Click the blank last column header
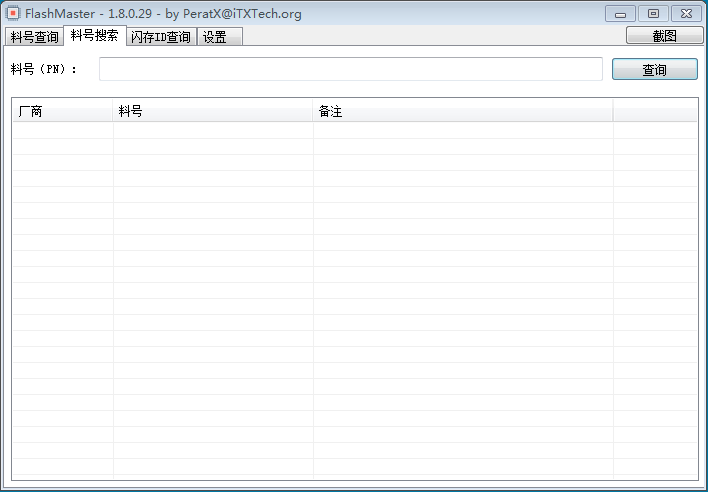 point(655,112)
